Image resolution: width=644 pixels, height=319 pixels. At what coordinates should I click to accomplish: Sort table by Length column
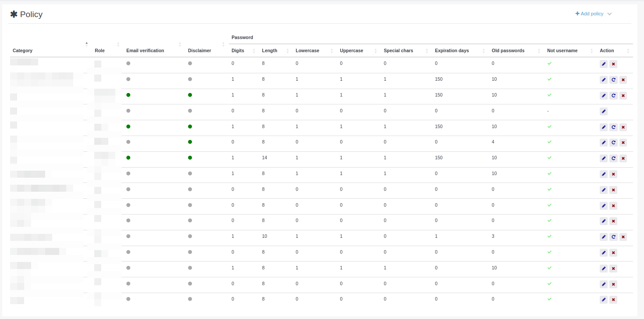click(270, 50)
